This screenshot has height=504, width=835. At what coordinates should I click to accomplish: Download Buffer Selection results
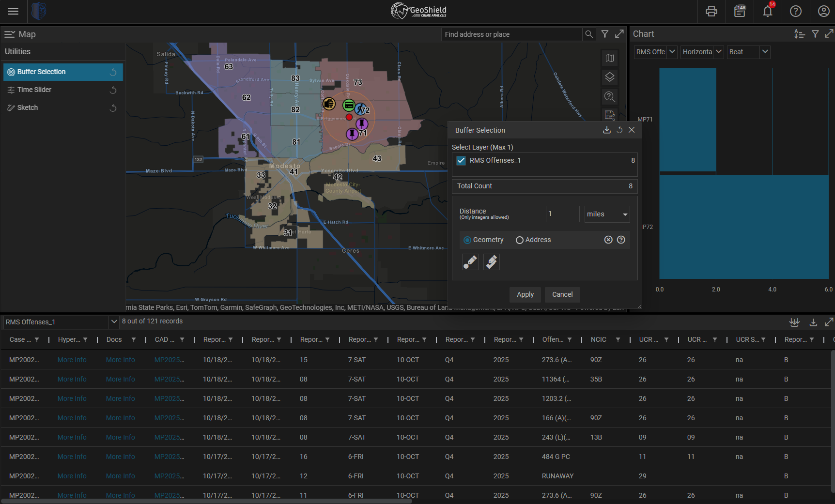pos(606,130)
